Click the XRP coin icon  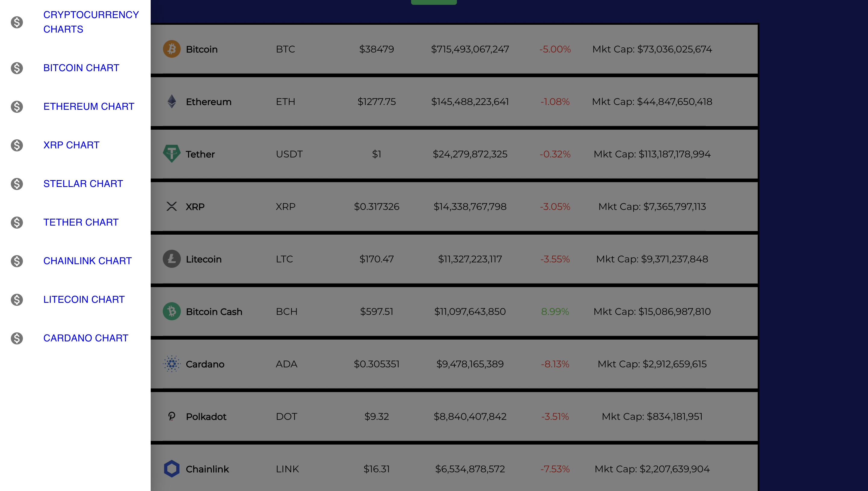172,206
